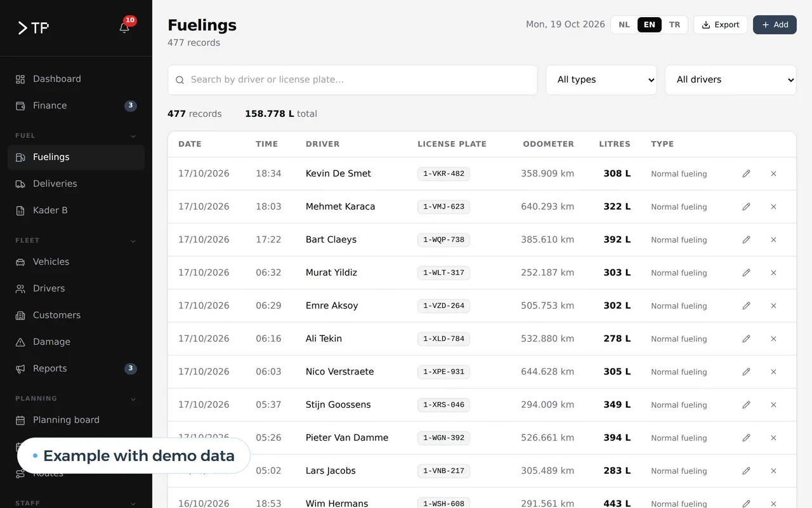The width and height of the screenshot is (812, 508).
Task: Select Fuelings in sidebar
Action: click(76, 157)
